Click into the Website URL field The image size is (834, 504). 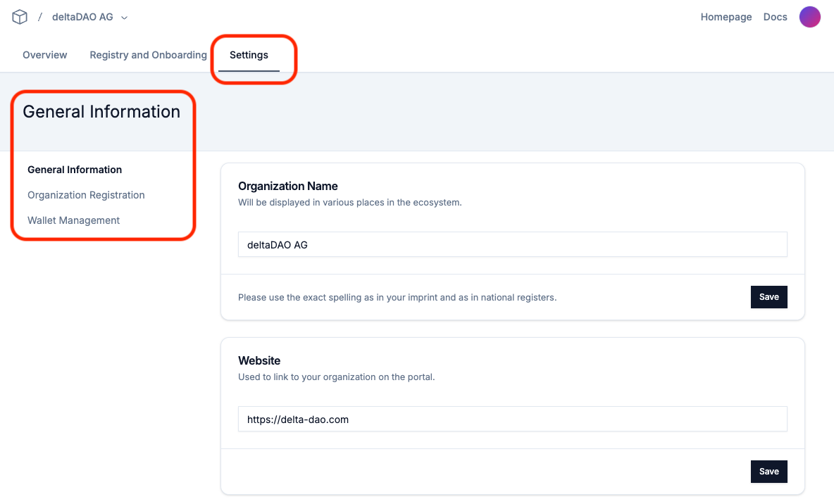coord(512,420)
